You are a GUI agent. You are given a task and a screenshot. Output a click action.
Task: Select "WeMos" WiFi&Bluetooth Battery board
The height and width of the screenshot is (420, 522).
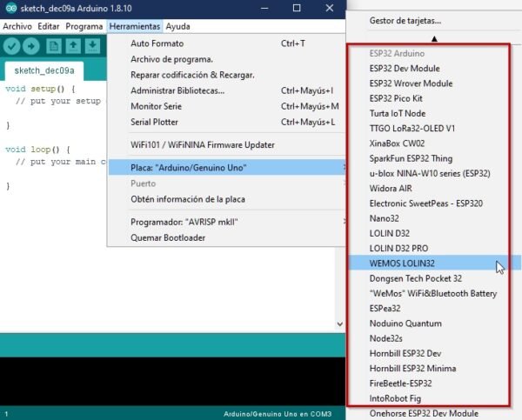432,294
